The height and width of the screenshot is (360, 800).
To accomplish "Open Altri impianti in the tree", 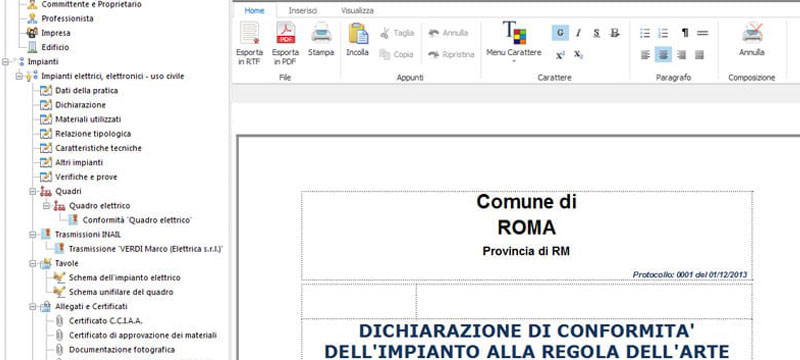I will coord(72,162).
